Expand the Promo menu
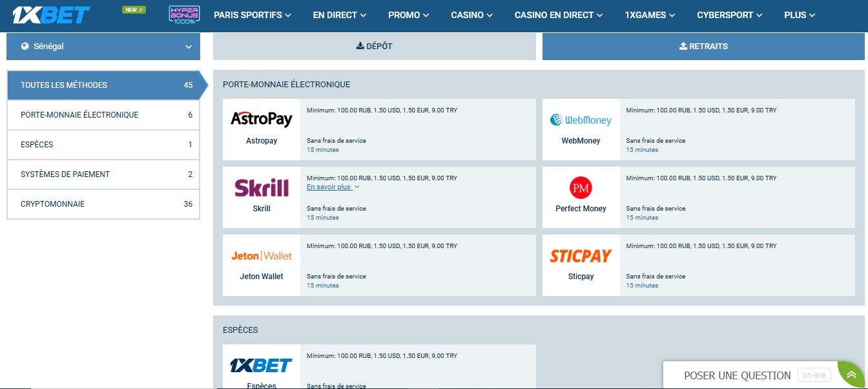868x389 pixels. pyautogui.click(x=409, y=15)
